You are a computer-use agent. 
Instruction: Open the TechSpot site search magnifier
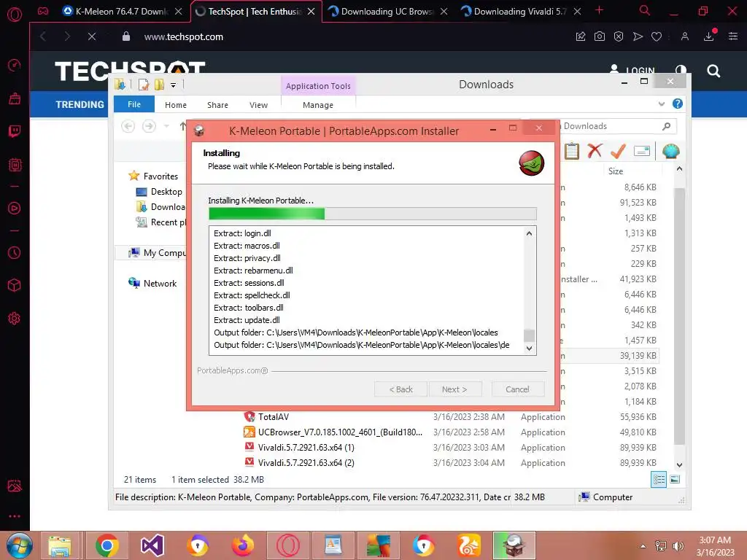coord(713,71)
